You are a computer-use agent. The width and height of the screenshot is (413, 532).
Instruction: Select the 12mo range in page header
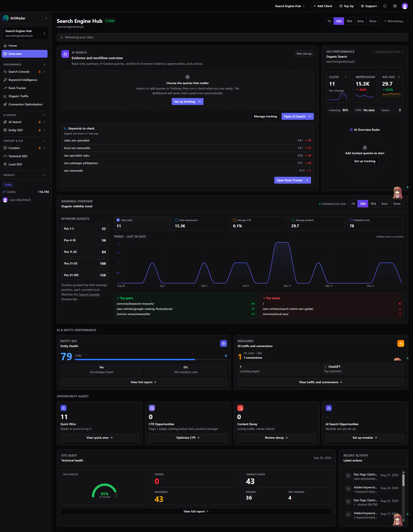(x=373, y=21)
